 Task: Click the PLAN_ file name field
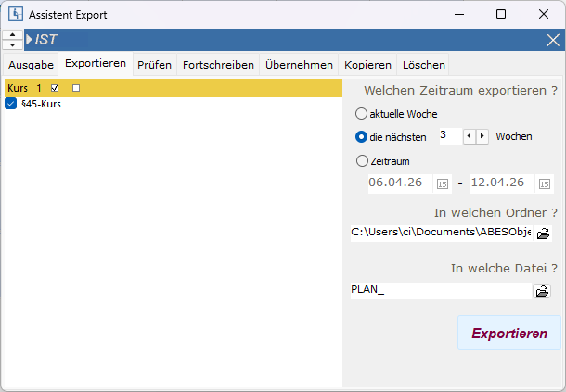[x=436, y=290]
